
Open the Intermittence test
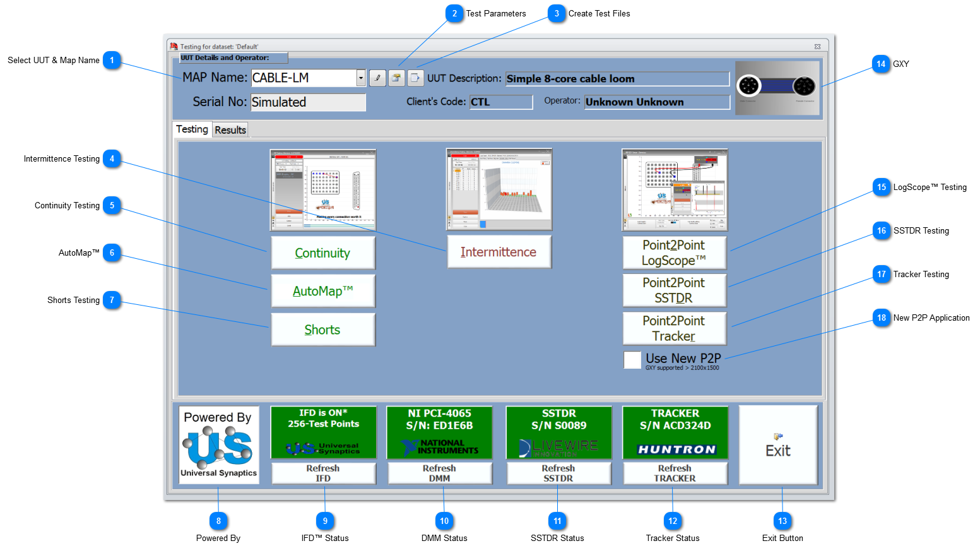pyautogui.click(x=499, y=252)
